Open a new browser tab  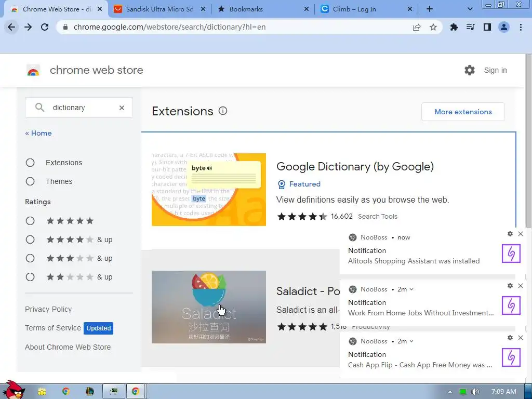(430, 9)
